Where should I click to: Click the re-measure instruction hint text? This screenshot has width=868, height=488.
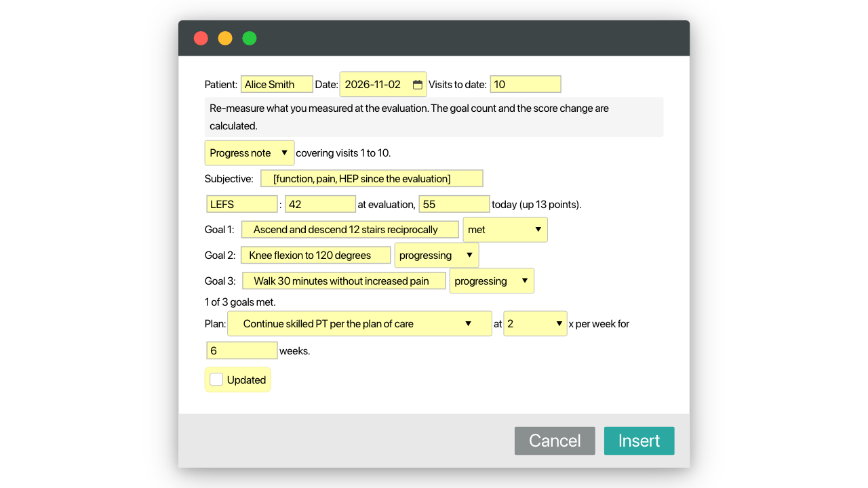point(434,117)
